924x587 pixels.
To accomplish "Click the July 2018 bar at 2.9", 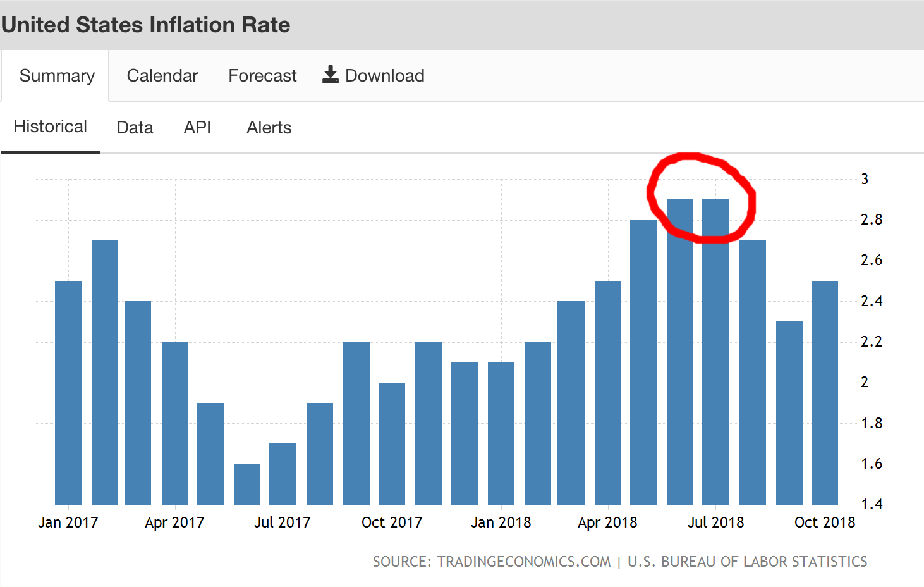I will pos(715,352).
